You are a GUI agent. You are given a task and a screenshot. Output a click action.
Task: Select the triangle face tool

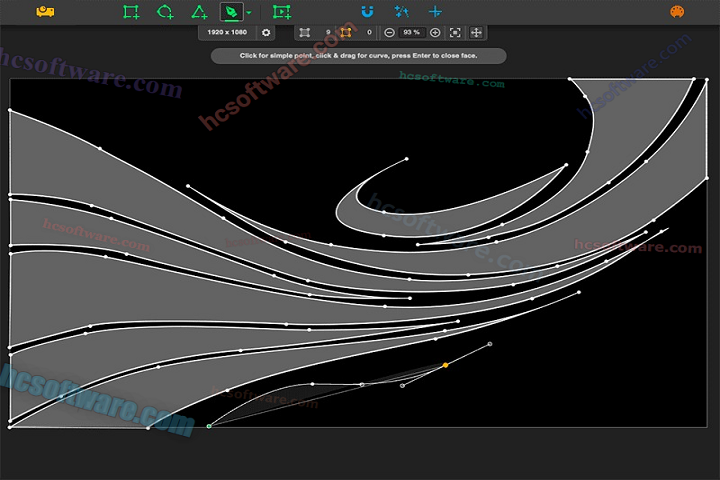click(x=199, y=12)
